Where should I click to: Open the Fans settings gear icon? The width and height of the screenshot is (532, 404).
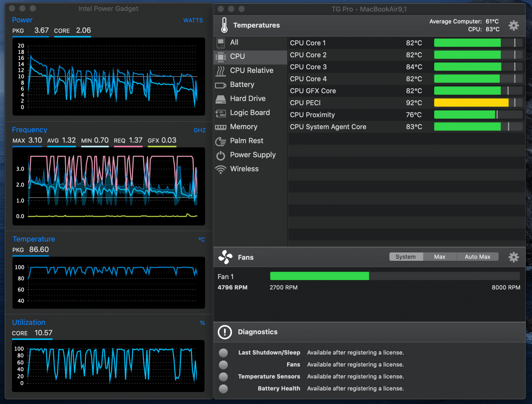pyautogui.click(x=513, y=257)
